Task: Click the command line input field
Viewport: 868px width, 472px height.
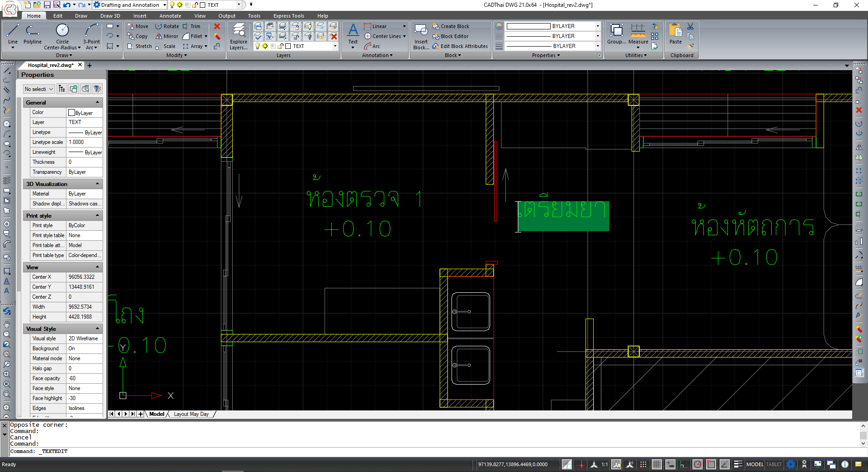Action: point(434,451)
